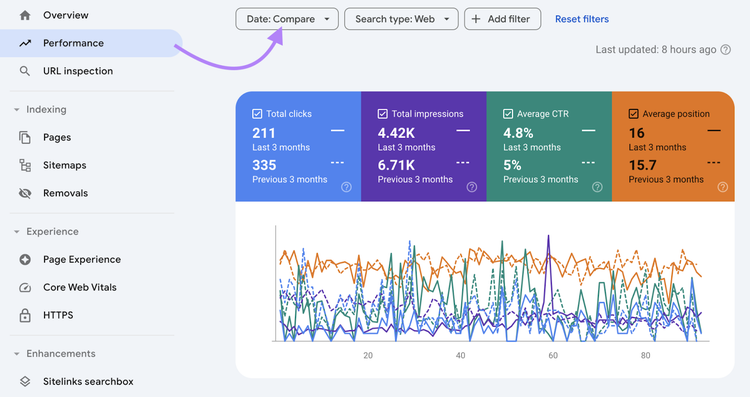Click the Sitelinks searchbox layers icon
Viewport: 750px width, 397px height.
[25, 382]
